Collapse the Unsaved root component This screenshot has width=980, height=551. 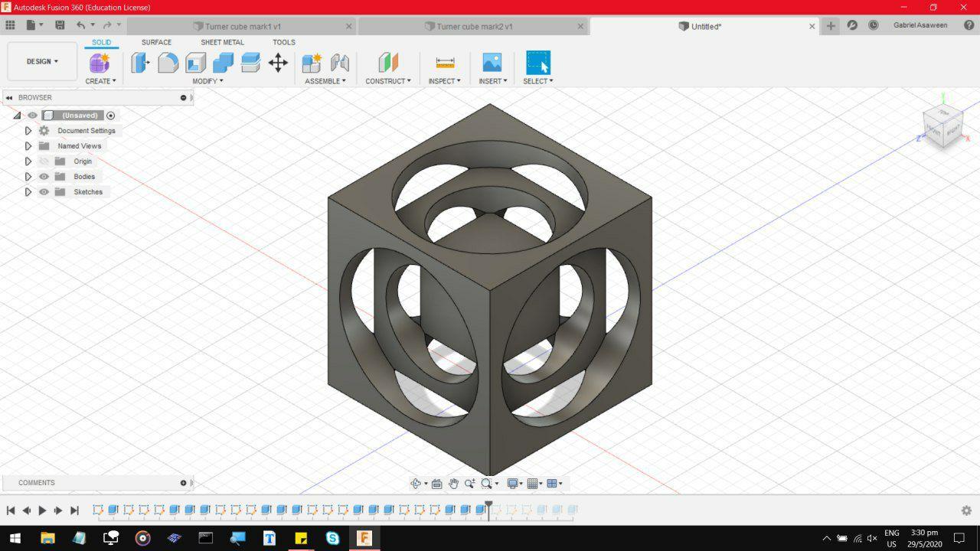pyautogui.click(x=17, y=116)
